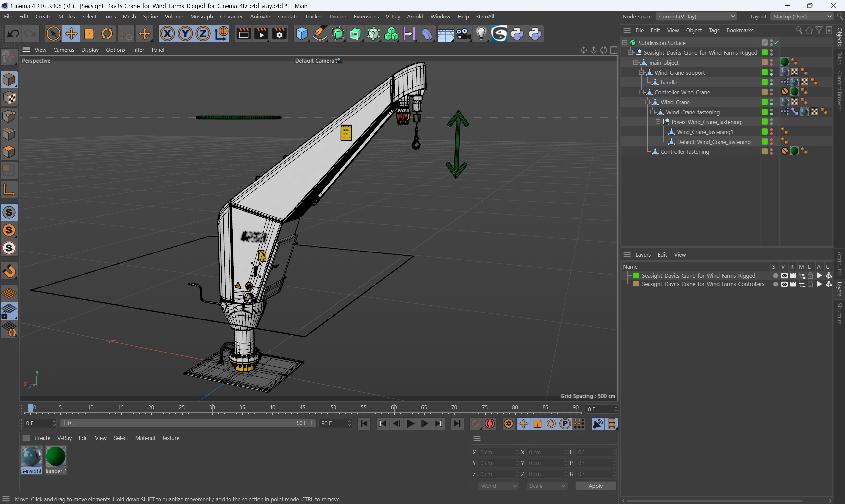Viewport: 845px width, 504px height.
Task: Activate the Scale tool
Action: (89, 34)
